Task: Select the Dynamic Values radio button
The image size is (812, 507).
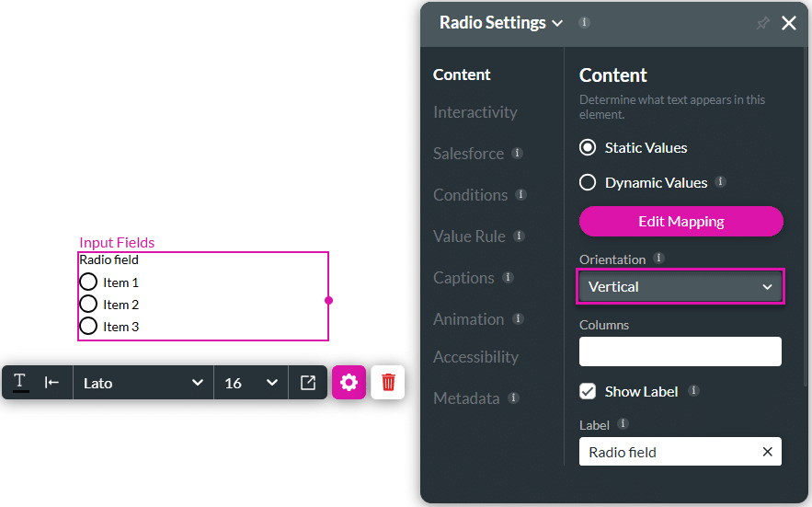Action: 588,182
